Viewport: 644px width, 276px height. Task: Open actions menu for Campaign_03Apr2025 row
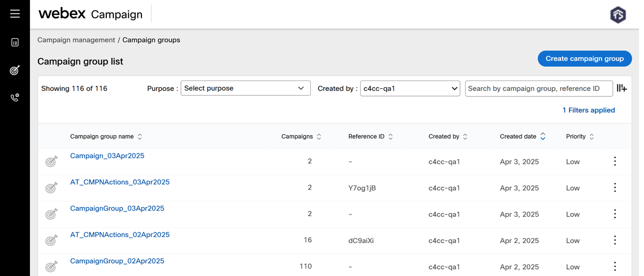tap(615, 161)
